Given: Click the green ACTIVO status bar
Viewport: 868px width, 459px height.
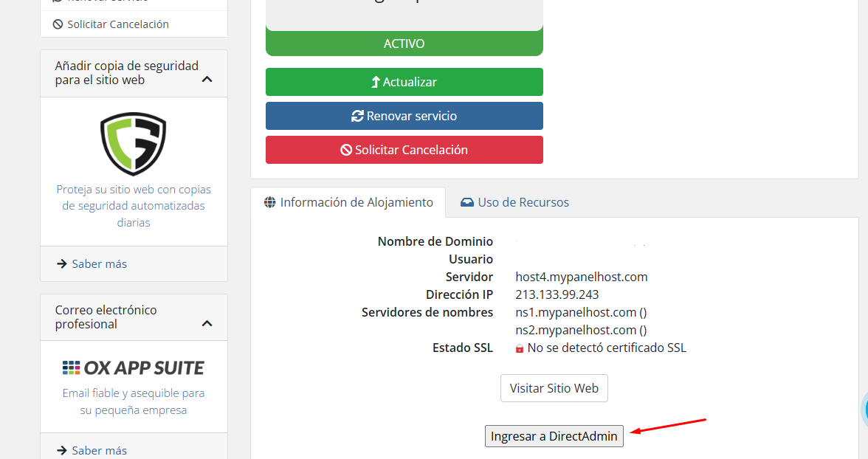Looking at the screenshot, I should (x=404, y=44).
